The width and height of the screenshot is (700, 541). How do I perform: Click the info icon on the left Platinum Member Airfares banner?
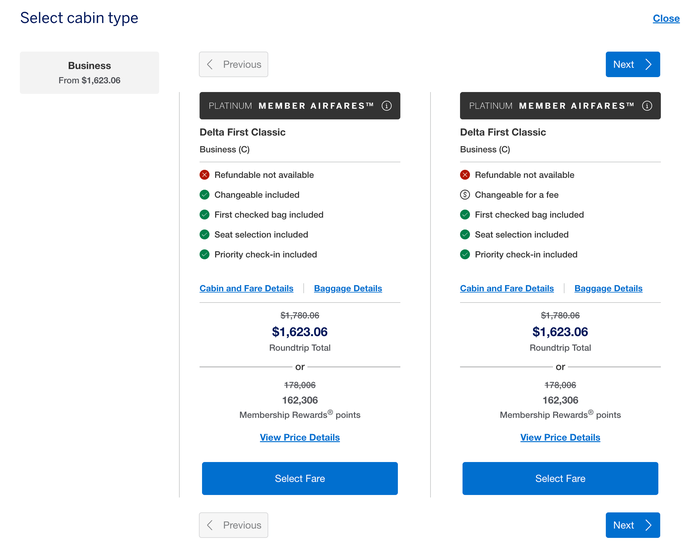tap(386, 106)
